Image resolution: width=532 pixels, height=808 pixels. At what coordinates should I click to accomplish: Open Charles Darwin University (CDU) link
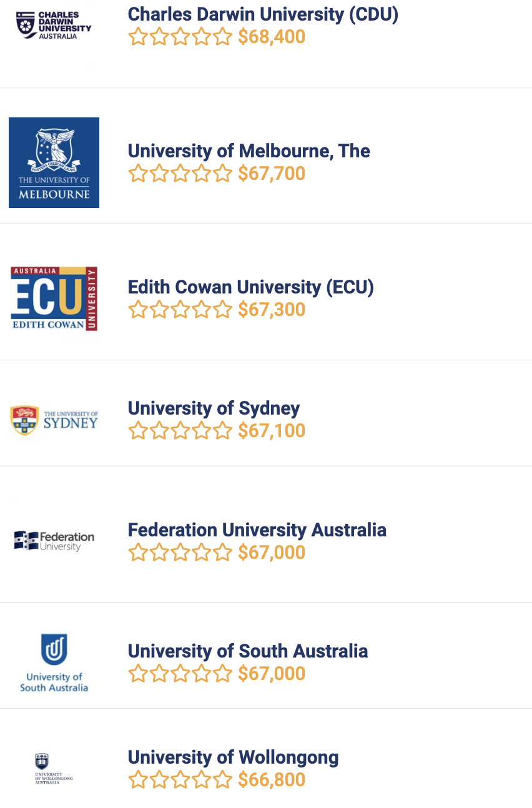tap(263, 14)
